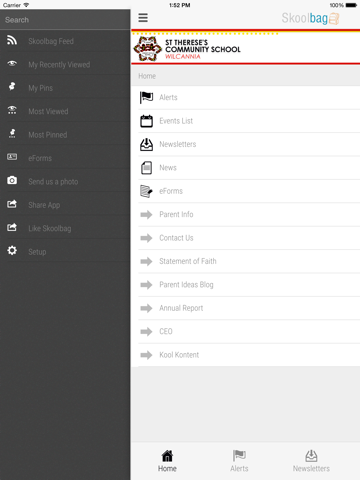
Task: Switch to the Alerts bottom tab
Action: [x=239, y=461]
